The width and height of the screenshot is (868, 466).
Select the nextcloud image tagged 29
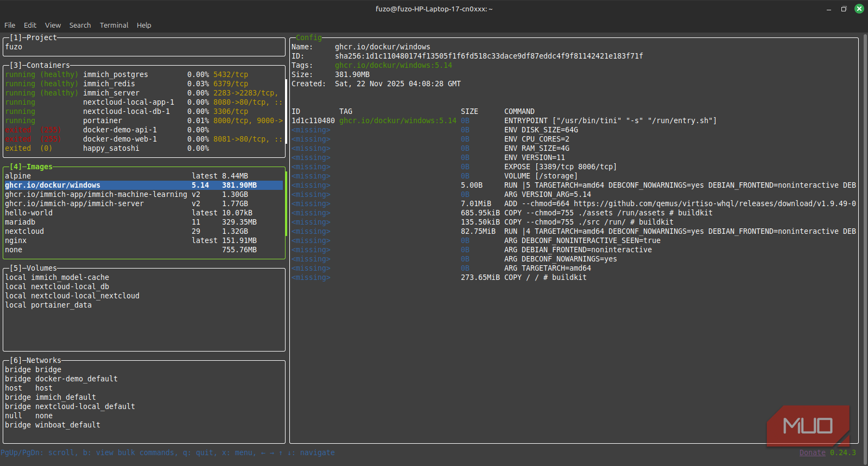144,231
